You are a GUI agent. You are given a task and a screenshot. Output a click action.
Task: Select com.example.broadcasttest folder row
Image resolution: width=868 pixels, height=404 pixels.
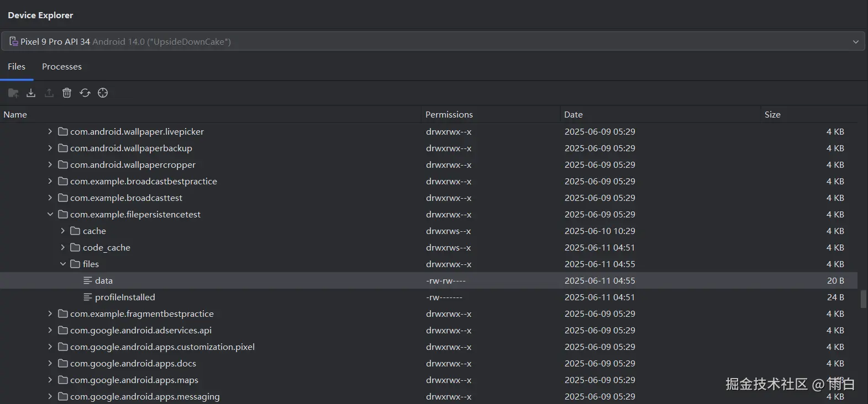126,198
